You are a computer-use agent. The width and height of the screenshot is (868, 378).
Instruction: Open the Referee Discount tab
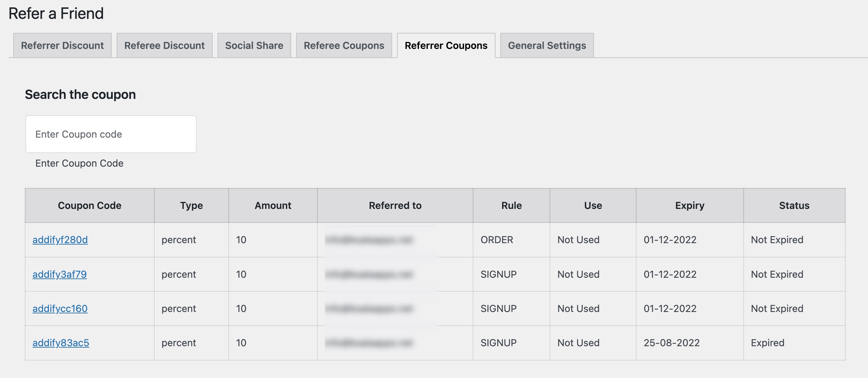164,45
